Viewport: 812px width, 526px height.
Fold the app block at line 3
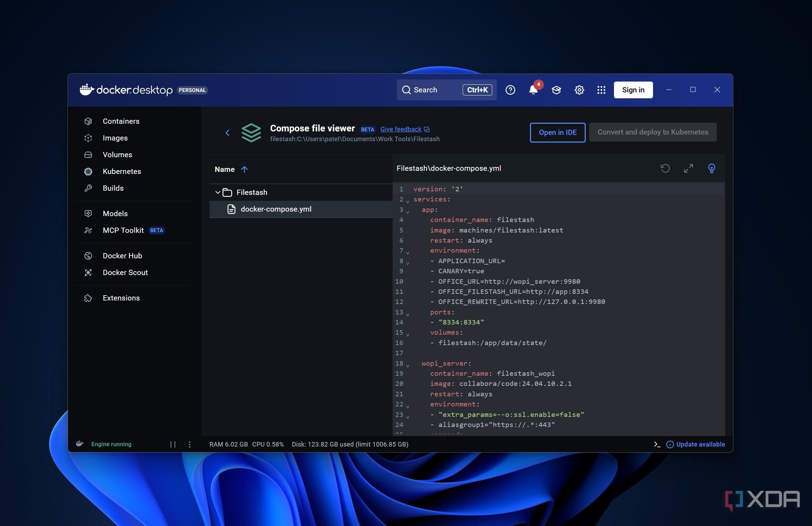tap(408, 212)
